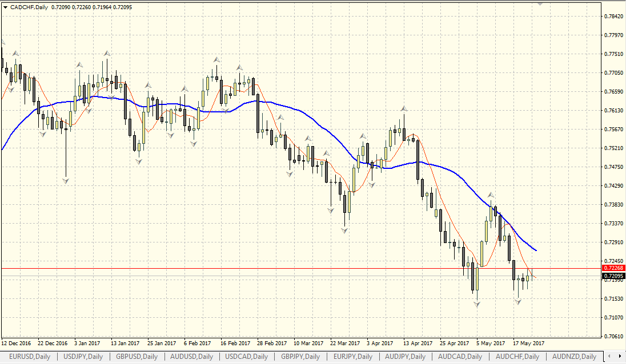Click the 25 Apr 2017 date label
The height and width of the screenshot is (364, 626).
click(454, 343)
